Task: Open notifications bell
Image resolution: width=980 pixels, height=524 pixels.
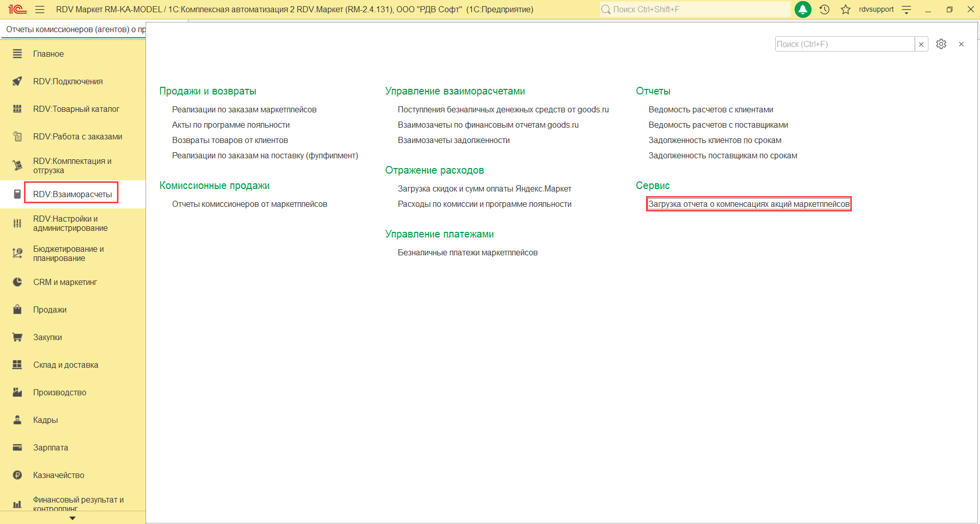Action: [x=803, y=9]
